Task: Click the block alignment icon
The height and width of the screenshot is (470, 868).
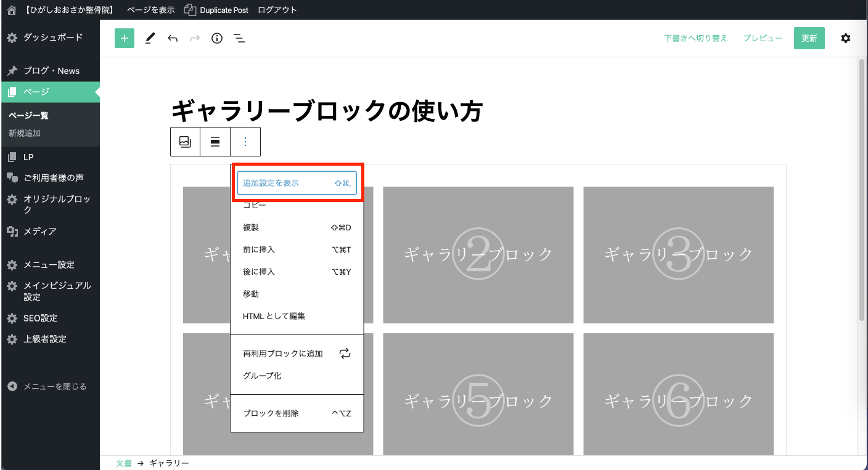Action: coord(215,142)
